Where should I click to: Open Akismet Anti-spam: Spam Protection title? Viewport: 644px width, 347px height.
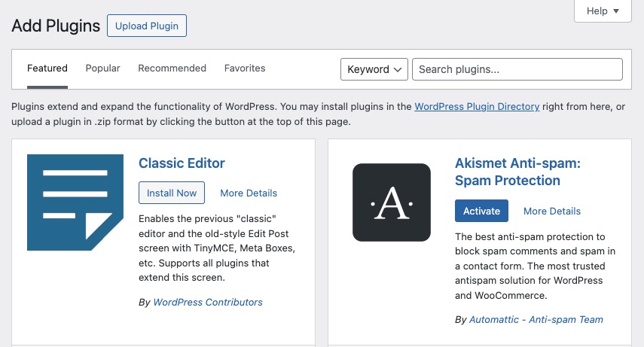coord(517,172)
